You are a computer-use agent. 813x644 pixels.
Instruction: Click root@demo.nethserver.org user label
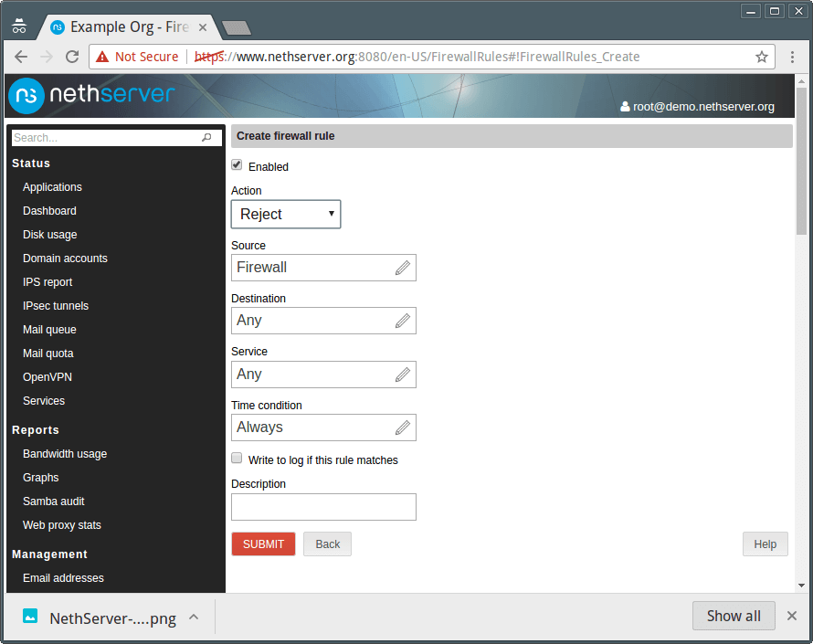pos(703,106)
